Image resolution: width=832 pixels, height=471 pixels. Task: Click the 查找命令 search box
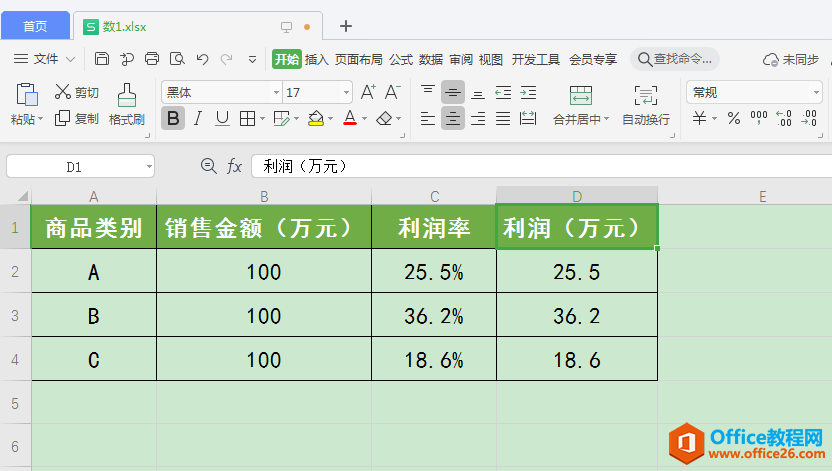(x=674, y=59)
